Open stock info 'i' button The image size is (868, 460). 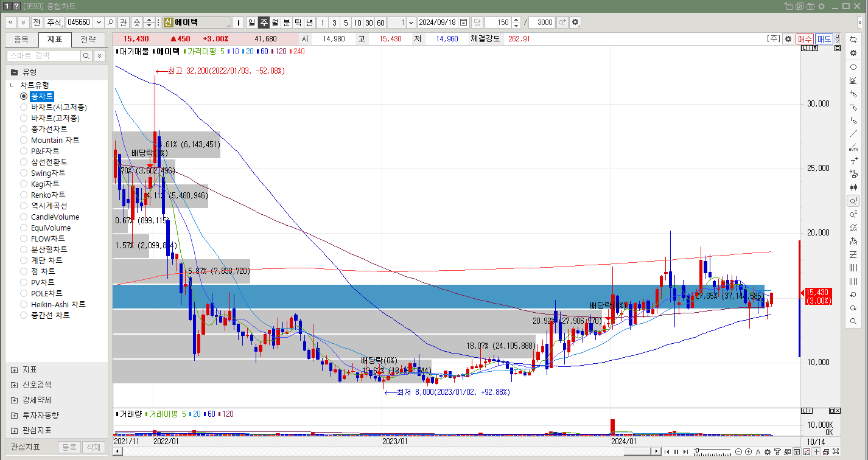(x=238, y=23)
